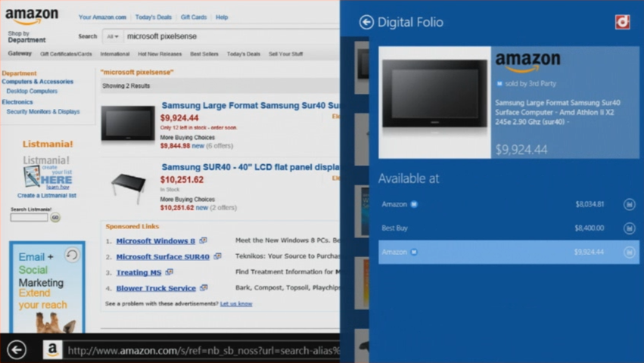Open Microsoft Windows 8 sponsored link
Image resolution: width=644 pixels, height=363 pixels.
pyautogui.click(x=156, y=241)
